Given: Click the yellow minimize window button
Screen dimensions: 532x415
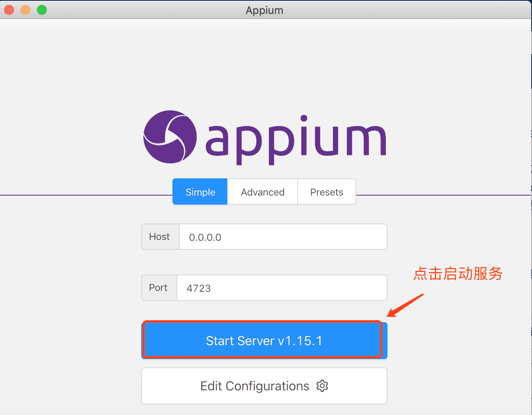Looking at the screenshot, I should (x=25, y=9).
